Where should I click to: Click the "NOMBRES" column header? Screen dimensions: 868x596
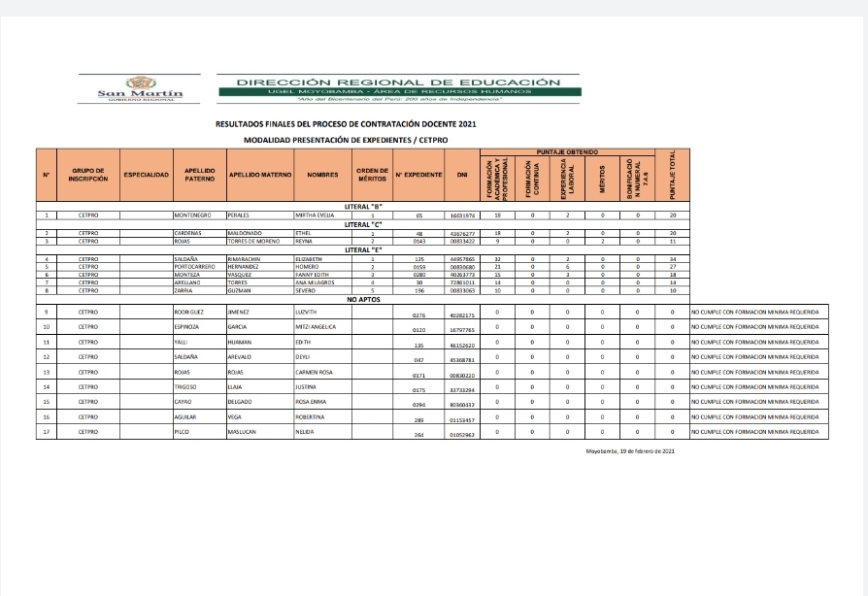[x=322, y=175]
